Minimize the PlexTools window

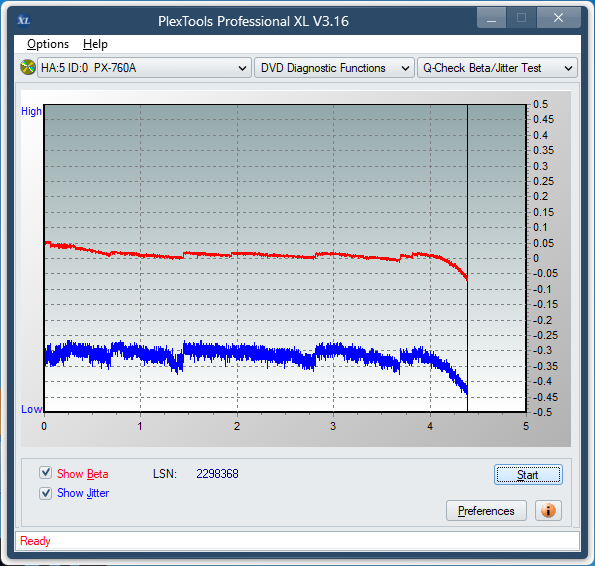[491, 18]
